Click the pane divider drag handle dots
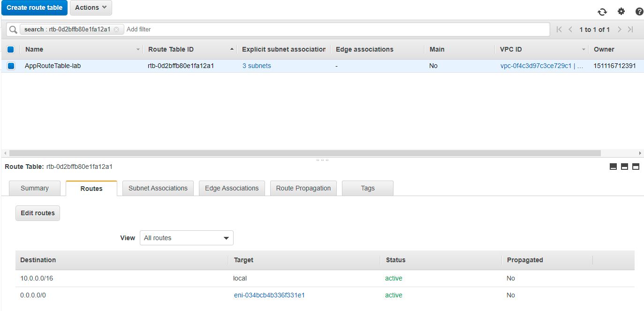 point(322,160)
